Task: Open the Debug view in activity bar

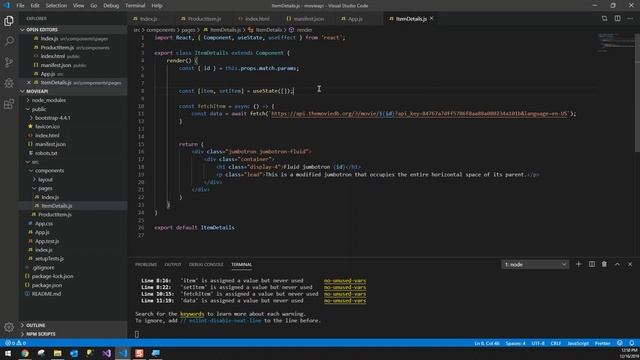Action: pyautogui.click(x=9, y=83)
